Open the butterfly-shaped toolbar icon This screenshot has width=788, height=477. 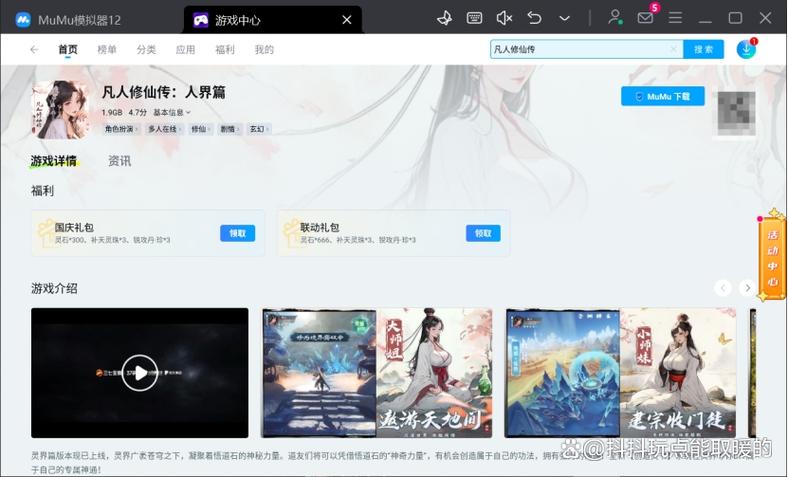[444, 19]
